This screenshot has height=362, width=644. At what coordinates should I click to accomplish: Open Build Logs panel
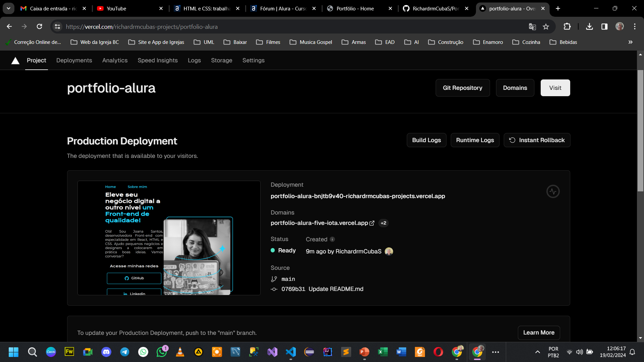[x=426, y=140]
